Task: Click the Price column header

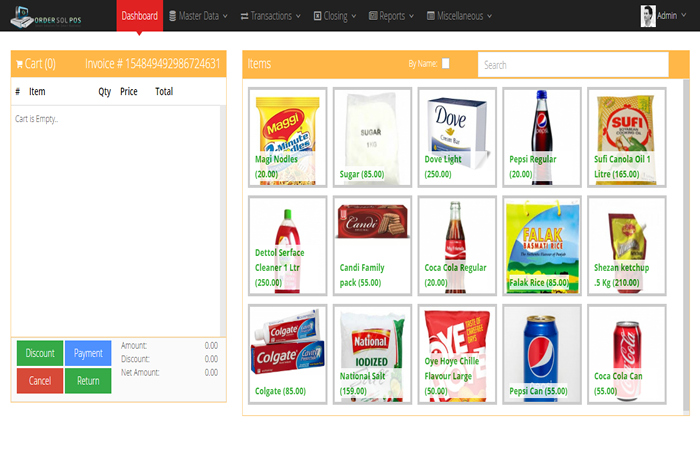Action: pos(129,92)
